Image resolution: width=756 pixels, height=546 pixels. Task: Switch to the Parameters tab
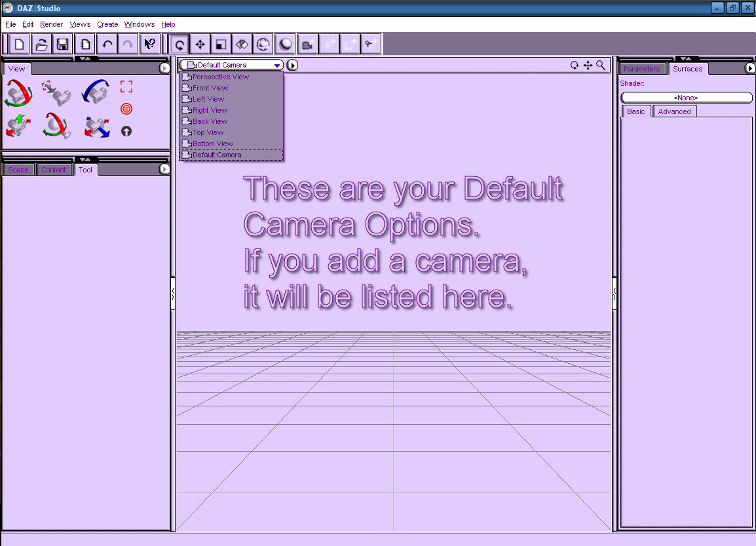(642, 69)
